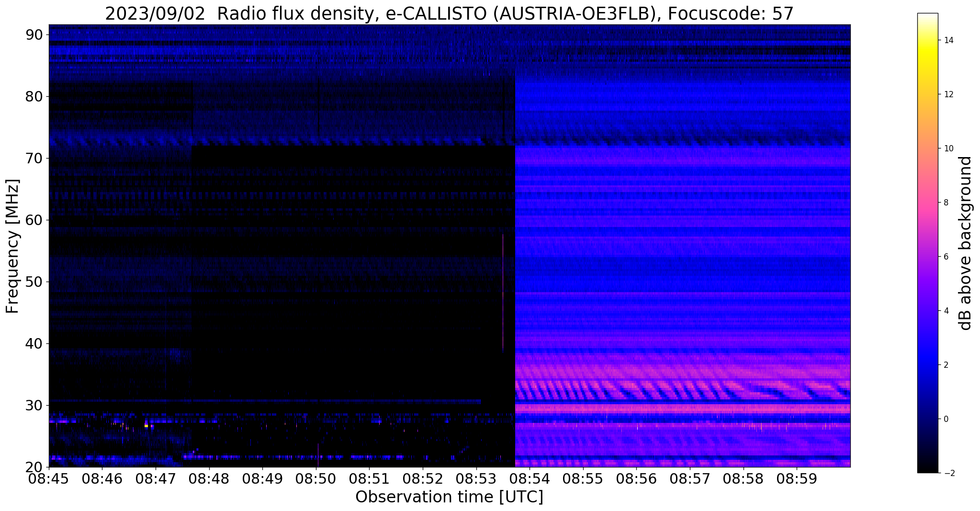Click the bright pink band at 29 MHz after 08:54
The width and height of the screenshot is (980, 511).
click(682, 409)
